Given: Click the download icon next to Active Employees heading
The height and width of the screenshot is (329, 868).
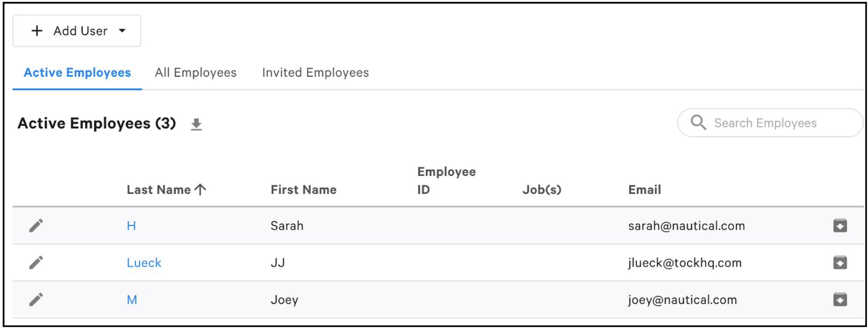Looking at the screenshot, I should click(x=196, y=125).
